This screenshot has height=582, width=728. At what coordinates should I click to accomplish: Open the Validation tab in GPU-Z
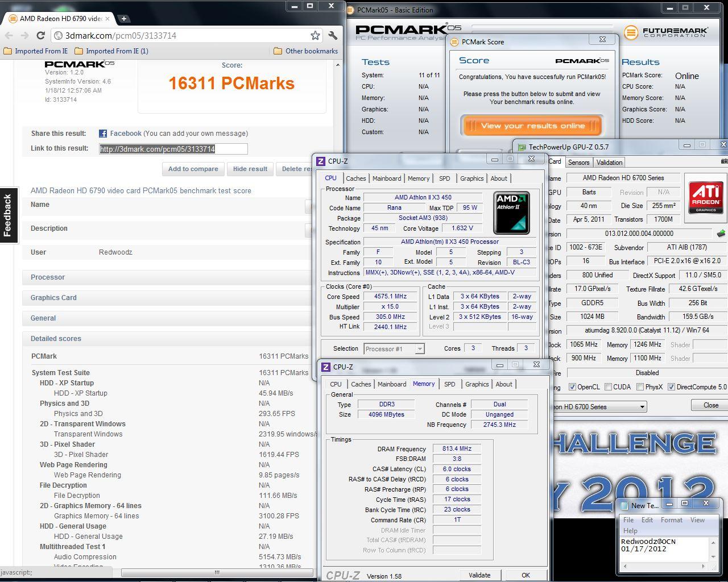(x=609, y=163)
